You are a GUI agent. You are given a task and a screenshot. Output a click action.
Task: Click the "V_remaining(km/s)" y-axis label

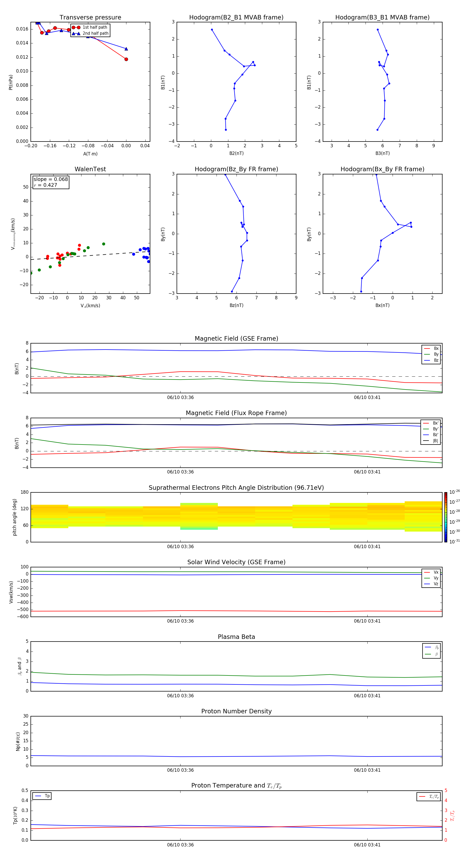coord(13,234)
